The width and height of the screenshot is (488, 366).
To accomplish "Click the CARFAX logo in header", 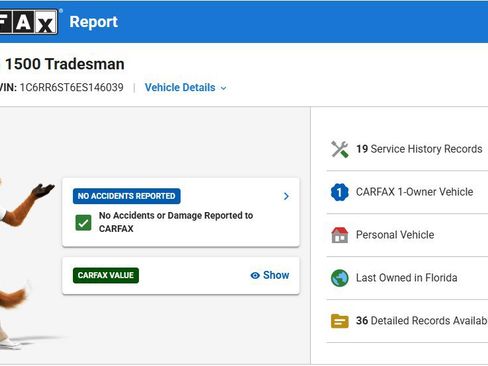I will (x=29, y=22).
